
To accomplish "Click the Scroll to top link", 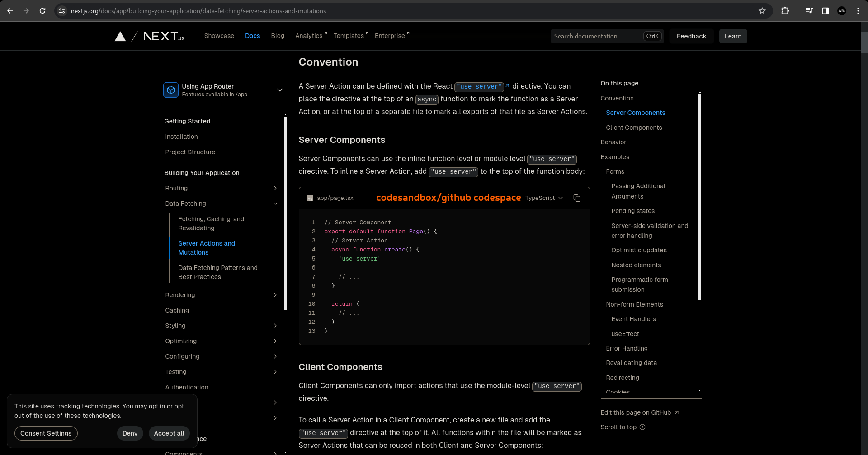I will coord(623,427).
